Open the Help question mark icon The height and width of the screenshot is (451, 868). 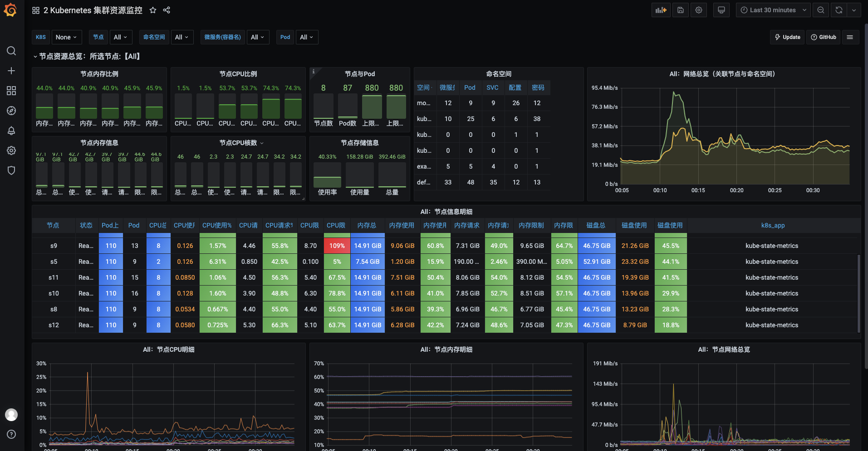coord(11,434)
